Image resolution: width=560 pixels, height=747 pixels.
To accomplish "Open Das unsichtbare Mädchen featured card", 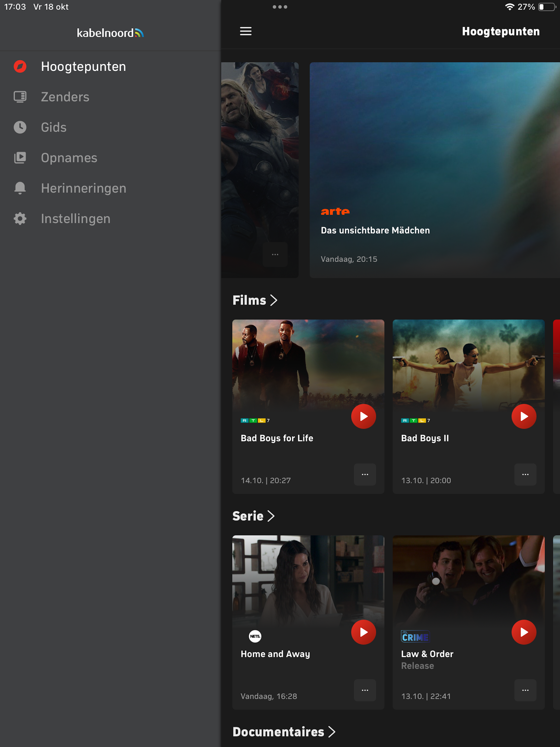I will (x=435, y=170).
